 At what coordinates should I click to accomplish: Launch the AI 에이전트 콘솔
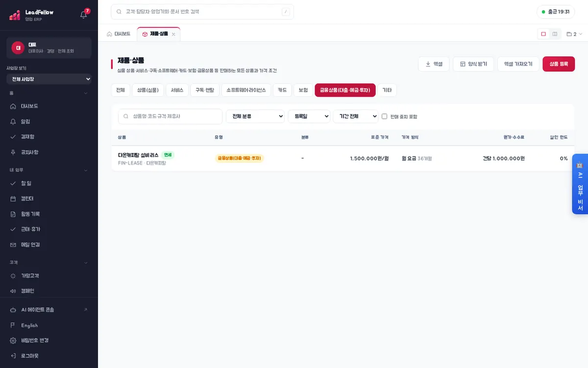tap(49, 310)
